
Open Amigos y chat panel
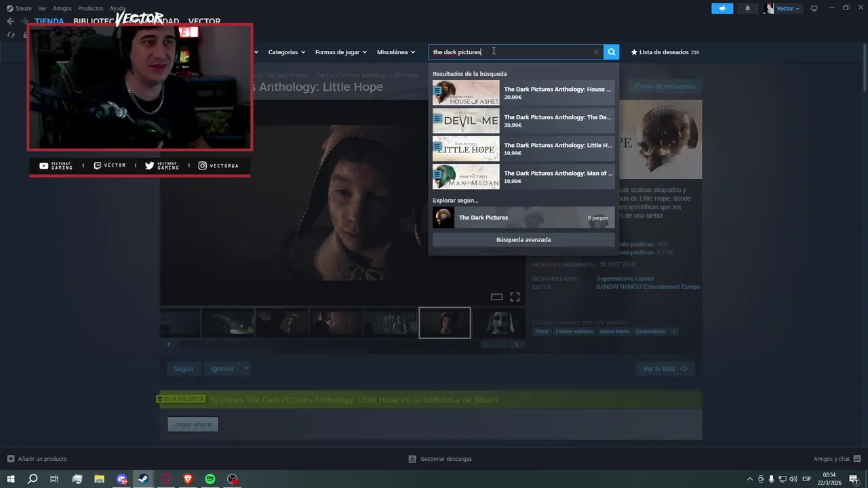tap(836, 459)
